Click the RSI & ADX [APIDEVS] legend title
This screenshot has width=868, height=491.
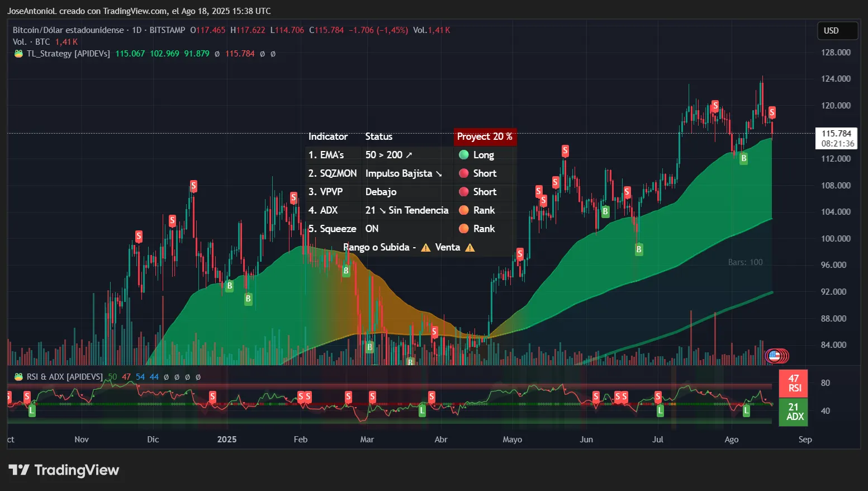[x=64, y=377]
